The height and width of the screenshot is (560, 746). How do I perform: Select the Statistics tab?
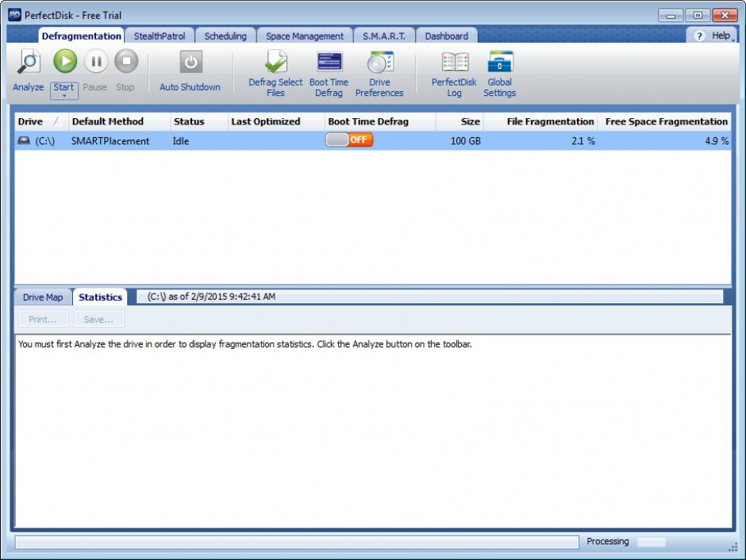pyautogui.click(x=100, y=297)
